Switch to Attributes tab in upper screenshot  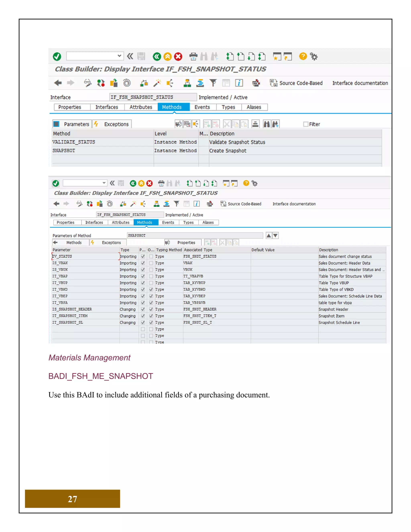(x=141, y=107)
